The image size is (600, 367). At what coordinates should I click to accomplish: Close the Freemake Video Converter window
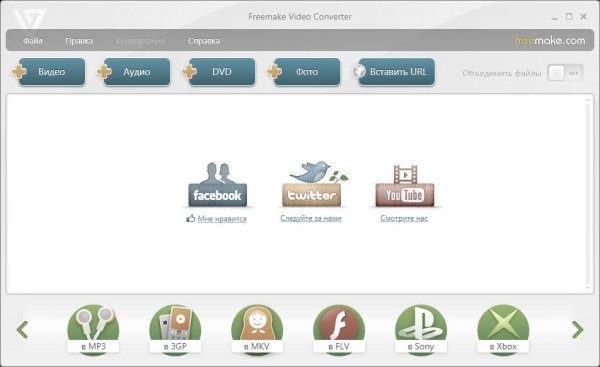click(x=584, y=16)
